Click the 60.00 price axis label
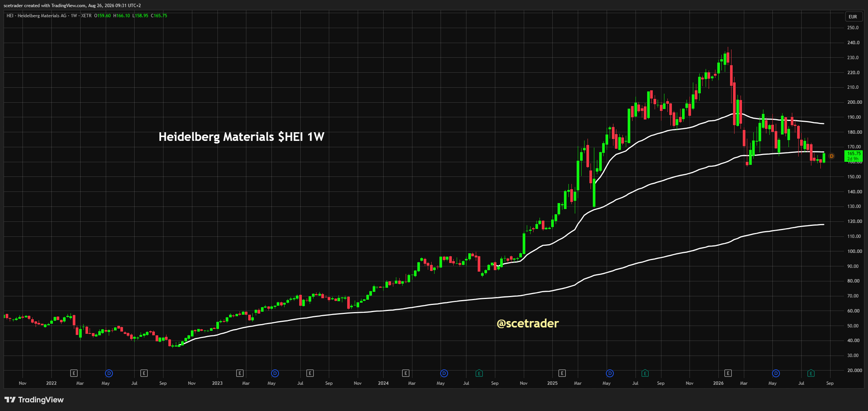Image resolution: width=868 pixels, height=411 pixels. [853, 311]
